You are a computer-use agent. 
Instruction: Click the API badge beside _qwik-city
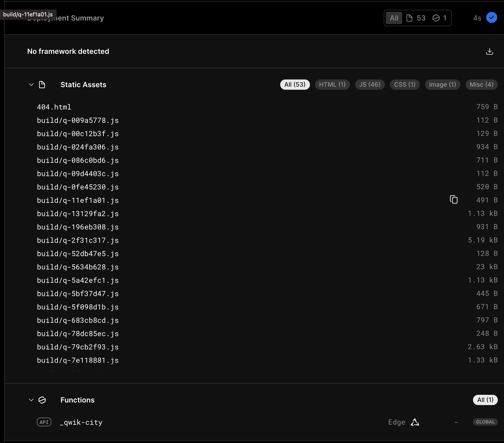tap(44, 422)
